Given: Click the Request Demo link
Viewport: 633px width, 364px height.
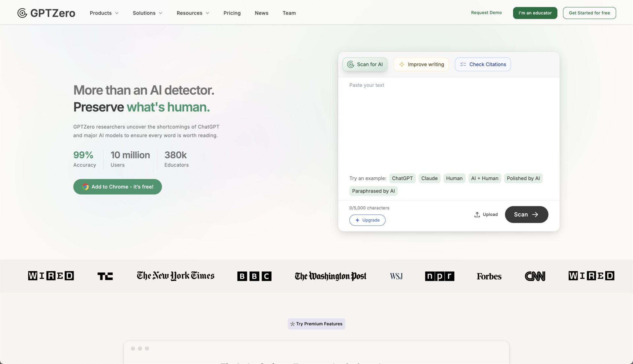Looking at the screenshot, I should coord(486,13).
